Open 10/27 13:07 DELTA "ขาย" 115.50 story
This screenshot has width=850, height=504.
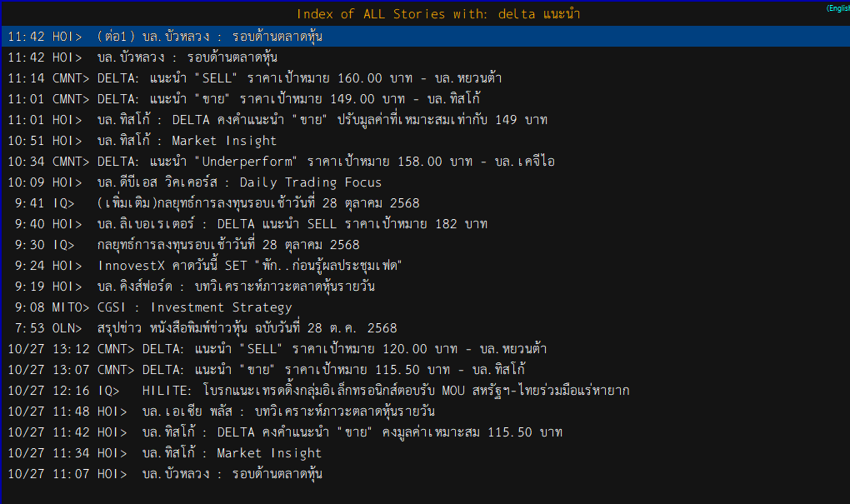333,370
